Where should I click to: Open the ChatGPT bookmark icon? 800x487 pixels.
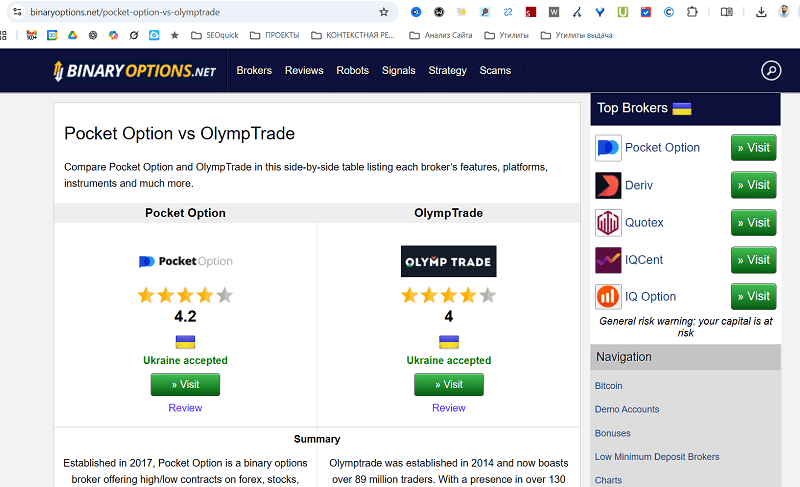coord(93,35)
